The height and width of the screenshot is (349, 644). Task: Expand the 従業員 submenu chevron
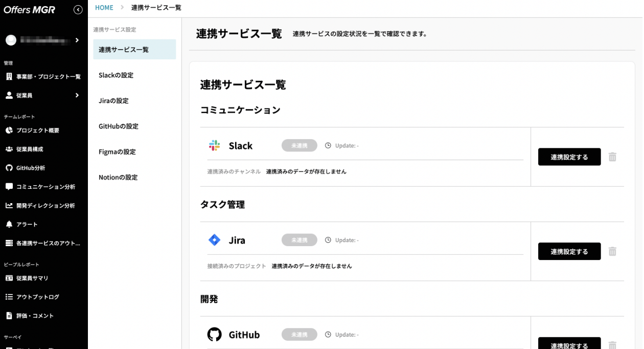click(x=77, y=95)
